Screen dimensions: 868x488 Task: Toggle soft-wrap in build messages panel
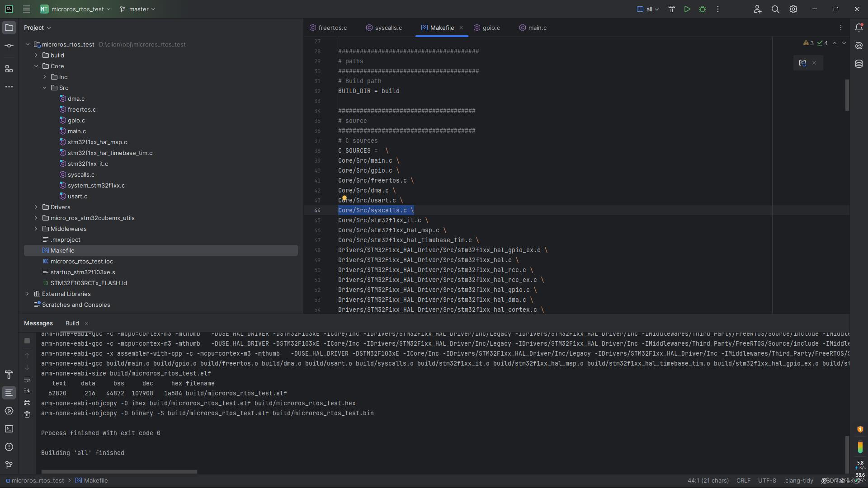27,379
